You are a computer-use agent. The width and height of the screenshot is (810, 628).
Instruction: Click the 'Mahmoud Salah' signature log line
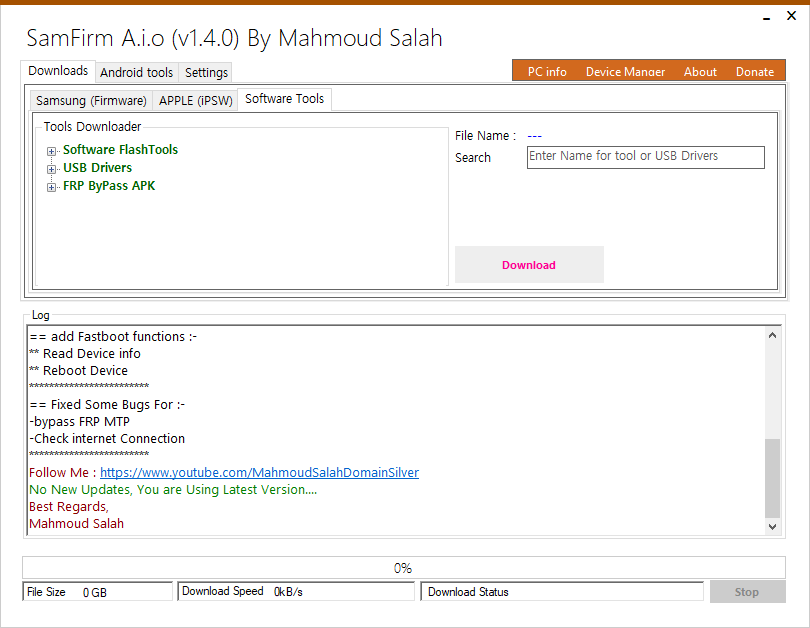76,524
